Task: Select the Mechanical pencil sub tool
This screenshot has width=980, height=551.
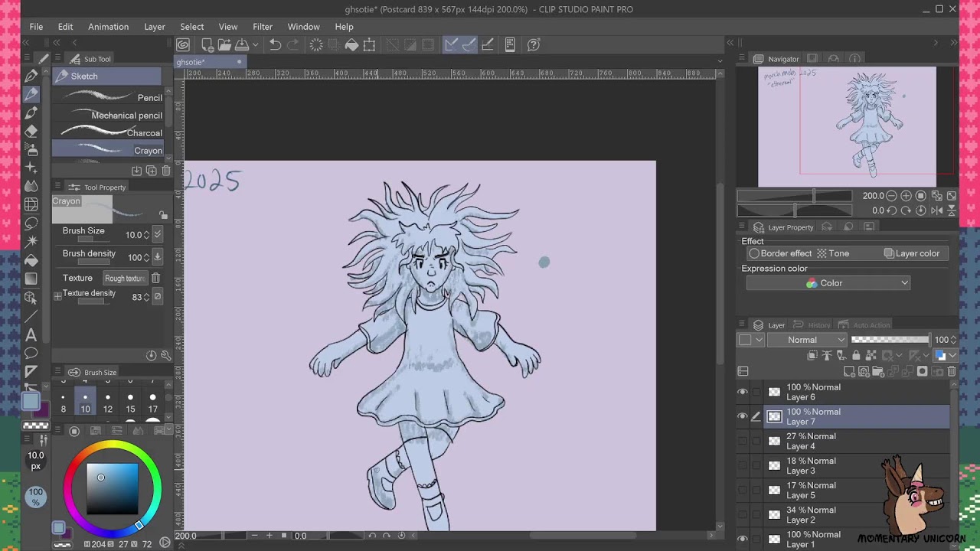Action: 108,115
